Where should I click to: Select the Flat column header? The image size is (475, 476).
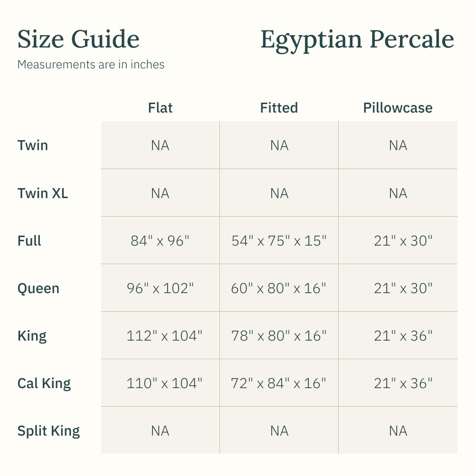tap(160, 108)
